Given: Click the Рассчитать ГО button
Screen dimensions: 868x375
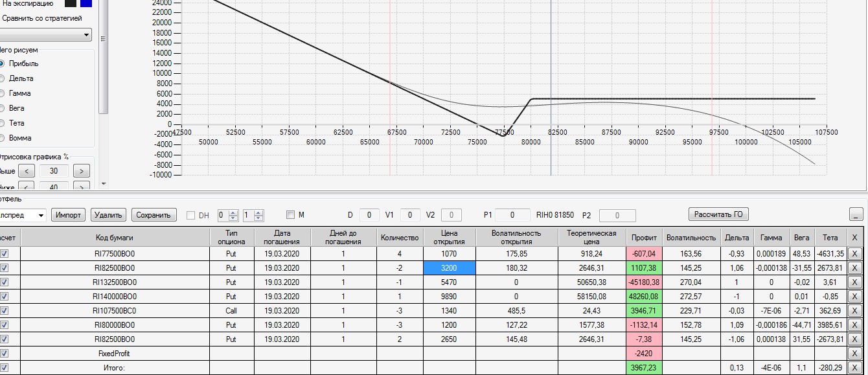Looking at the screenshot, I should point(718,214).
